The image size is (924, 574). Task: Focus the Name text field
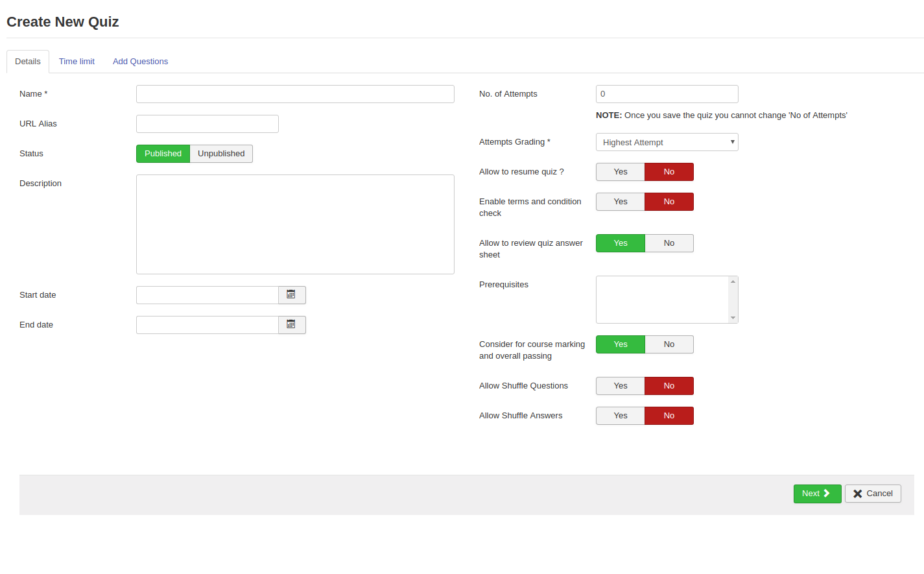click(295, 94)
